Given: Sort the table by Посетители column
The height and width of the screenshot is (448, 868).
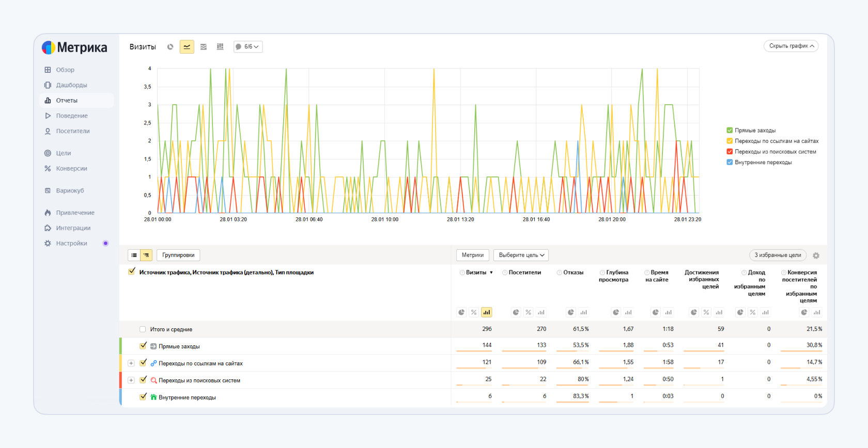Looking at the screenshot, I should (x=524, y=273).
